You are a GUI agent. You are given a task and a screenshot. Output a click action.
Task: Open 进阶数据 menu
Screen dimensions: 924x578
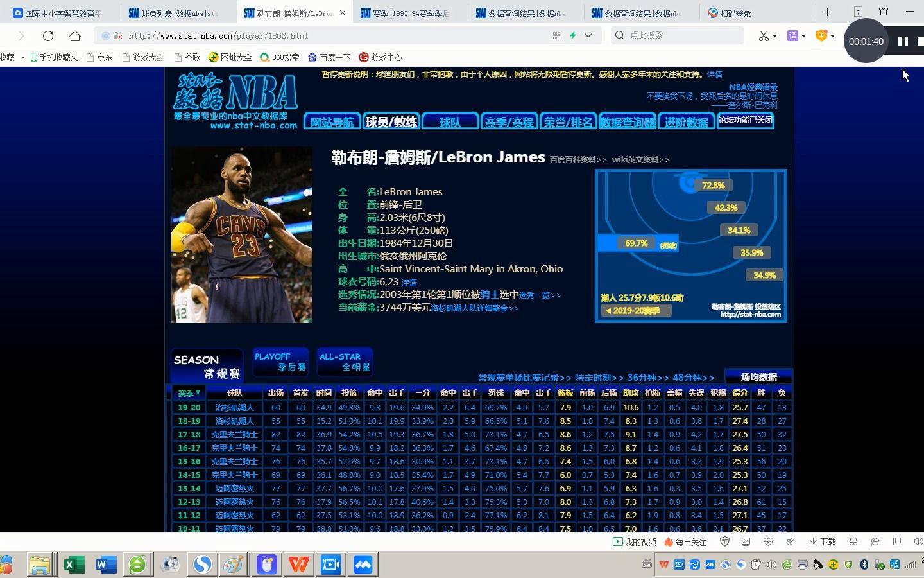click(x=687, y=121)
